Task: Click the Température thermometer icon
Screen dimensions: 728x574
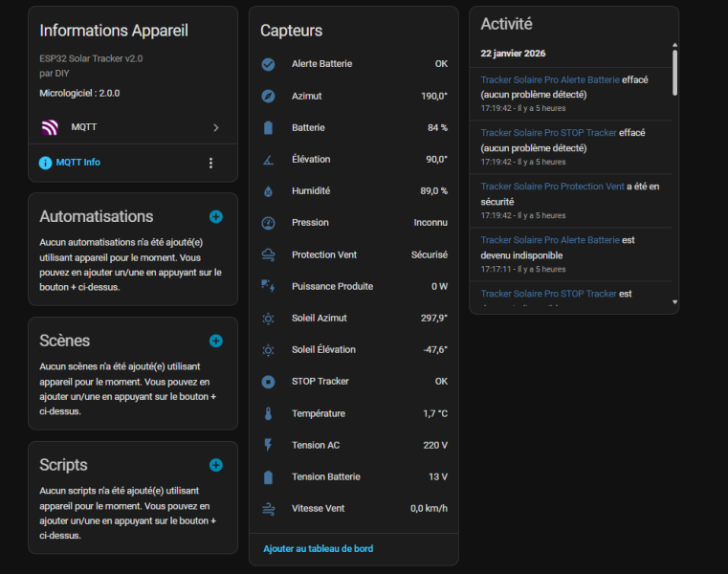Action: coord(268,413)
